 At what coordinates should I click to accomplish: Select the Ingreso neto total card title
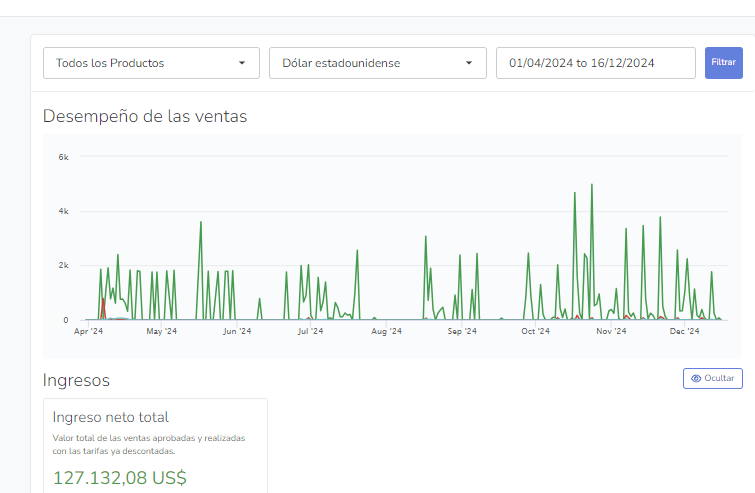click(x=110, y=417)
